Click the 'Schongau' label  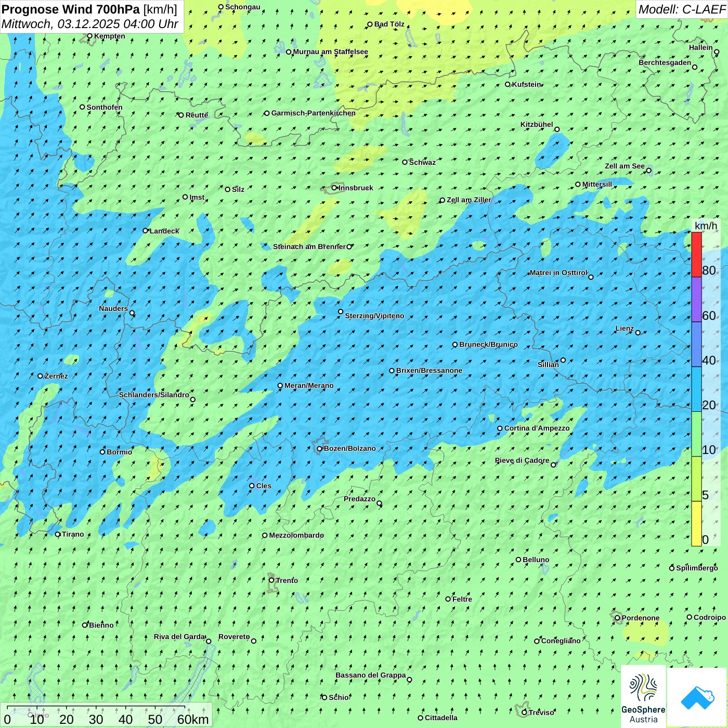pos(243,7)
